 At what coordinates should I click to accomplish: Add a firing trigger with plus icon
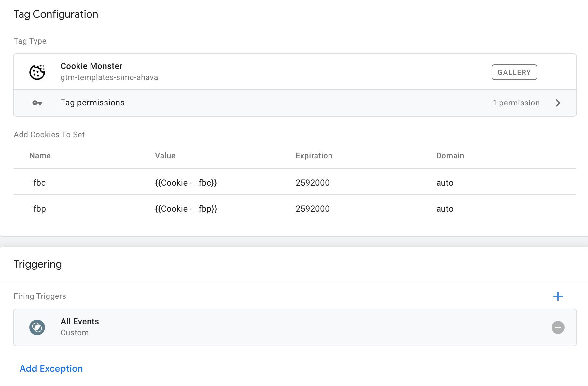[558, 296]
